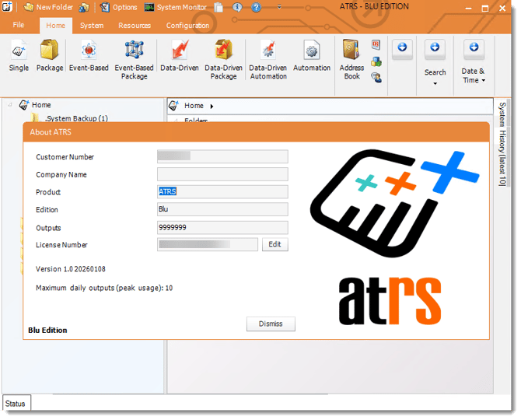Open System History side tab

[502, 144]
